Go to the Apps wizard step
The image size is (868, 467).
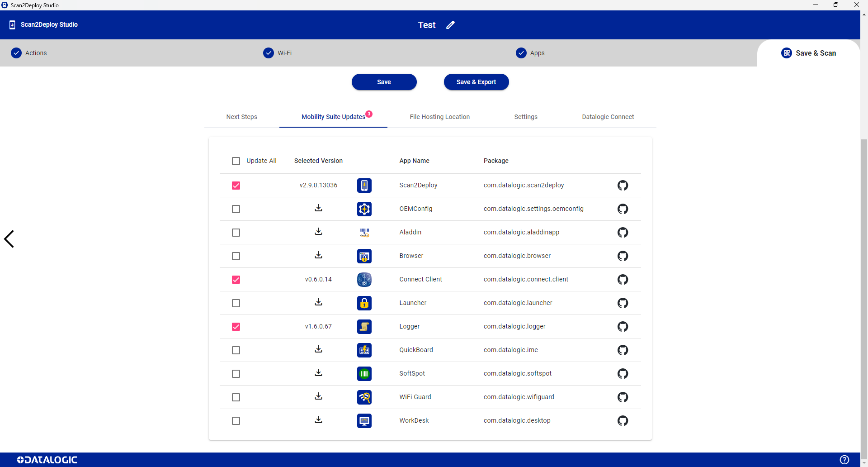[530, 53]
